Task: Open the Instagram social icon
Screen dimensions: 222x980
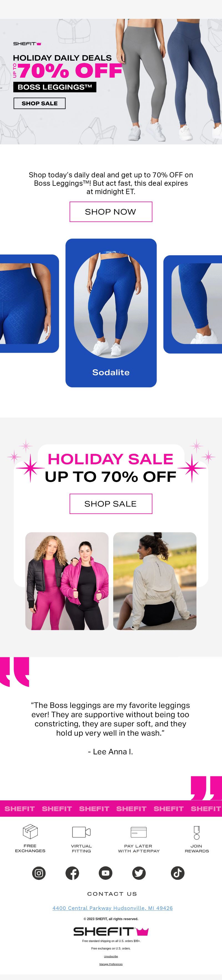Action: click(39, 873)
